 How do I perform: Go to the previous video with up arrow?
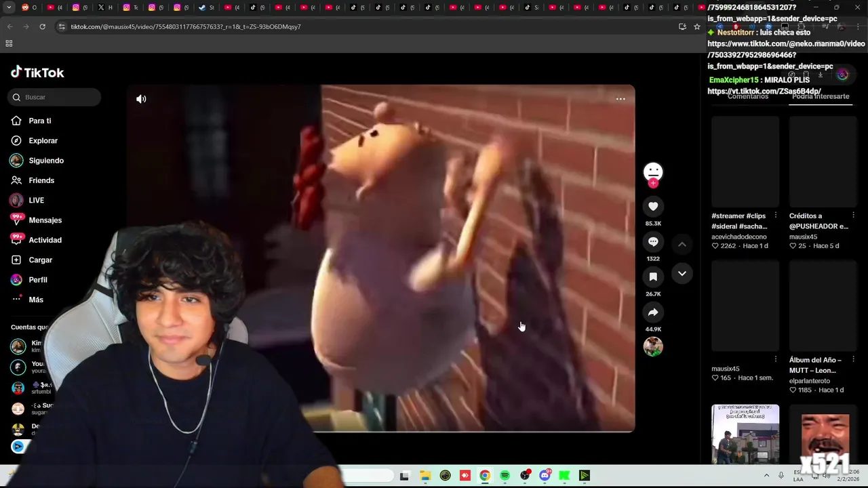point(682,244)
